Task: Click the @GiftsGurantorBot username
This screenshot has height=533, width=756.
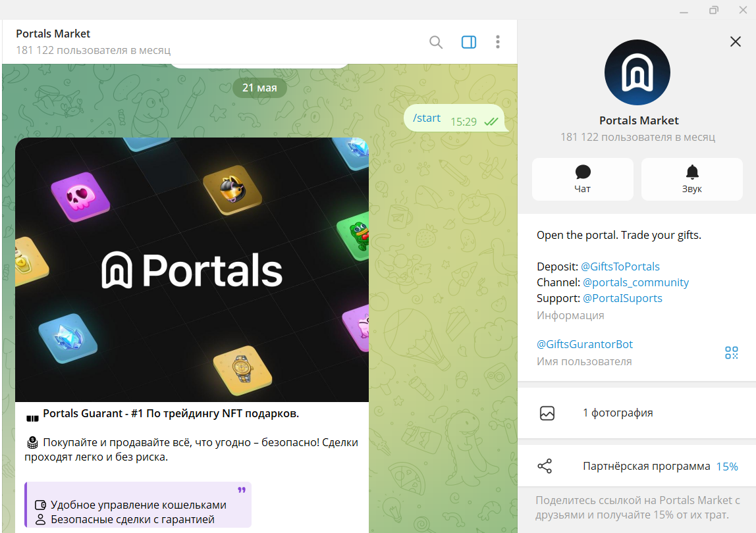Action: point(584,344)
